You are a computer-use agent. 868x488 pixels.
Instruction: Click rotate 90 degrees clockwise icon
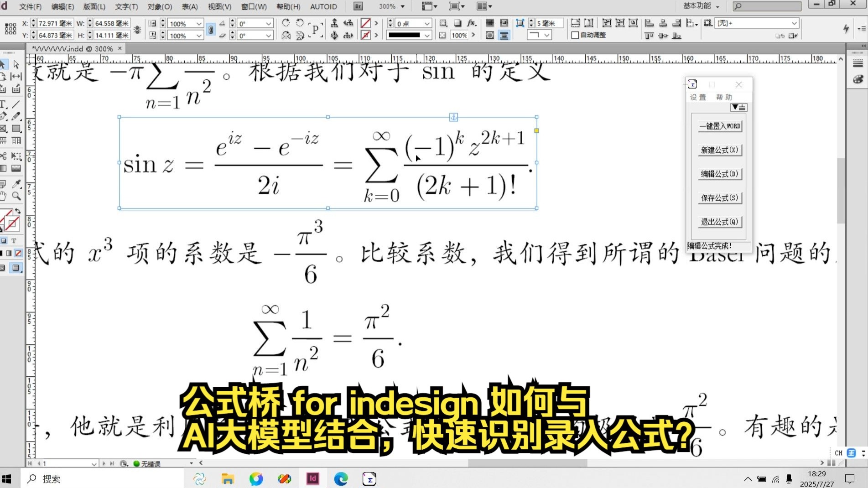point(286,23)
